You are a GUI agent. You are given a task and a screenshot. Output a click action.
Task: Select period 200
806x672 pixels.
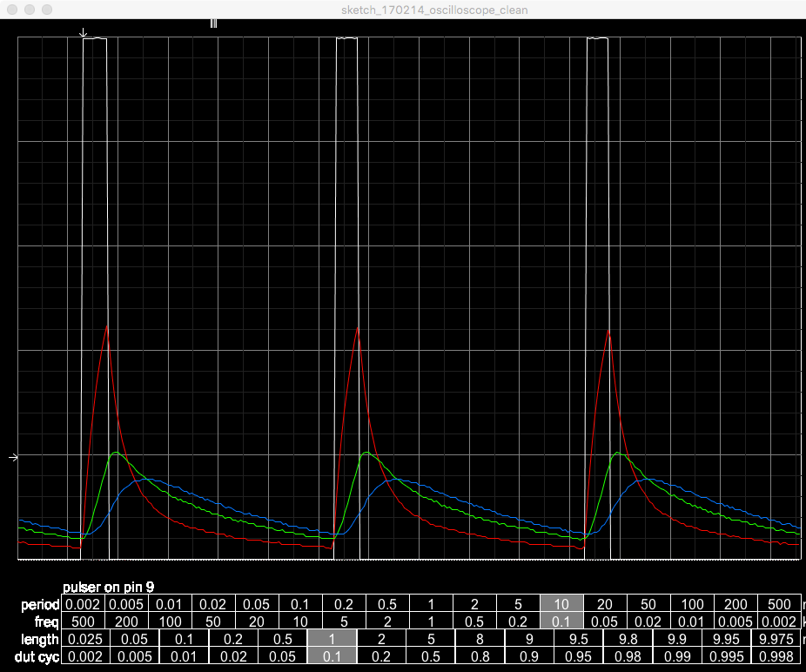point(735,603)
